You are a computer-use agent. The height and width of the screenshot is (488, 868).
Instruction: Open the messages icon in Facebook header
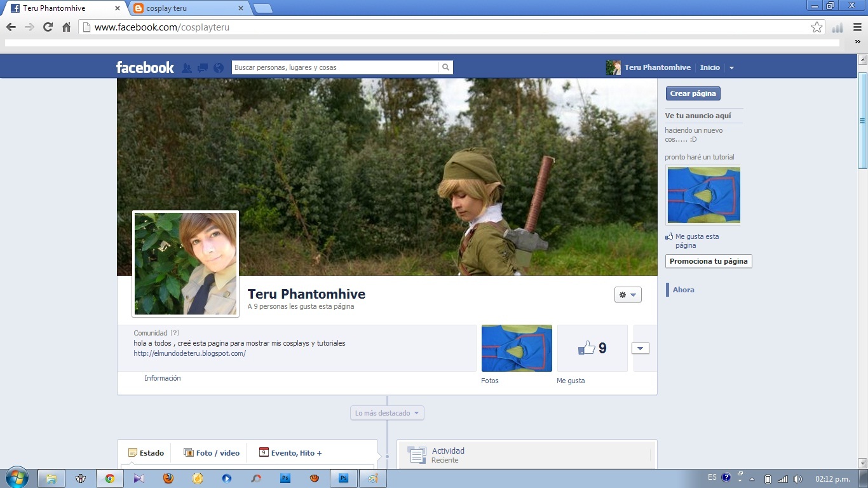203,68
